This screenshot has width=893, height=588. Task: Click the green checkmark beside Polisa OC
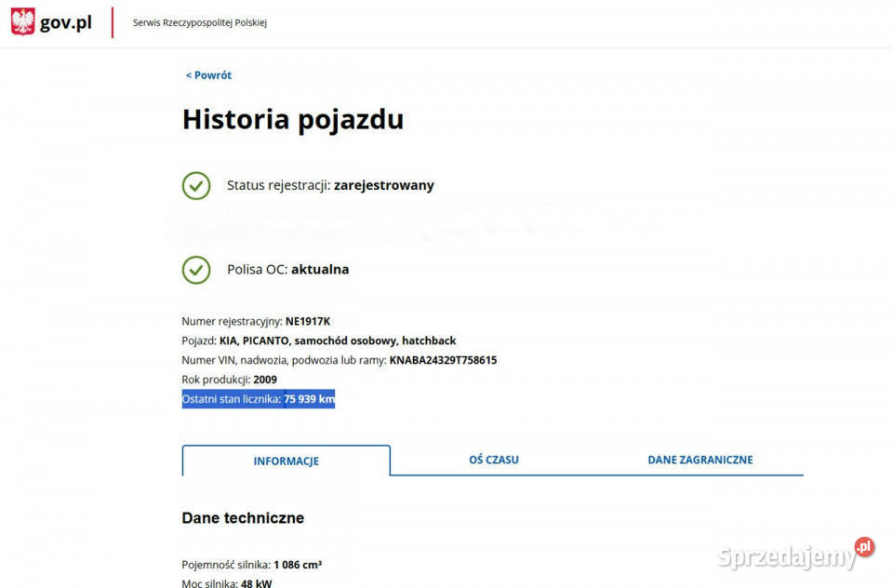195,270
